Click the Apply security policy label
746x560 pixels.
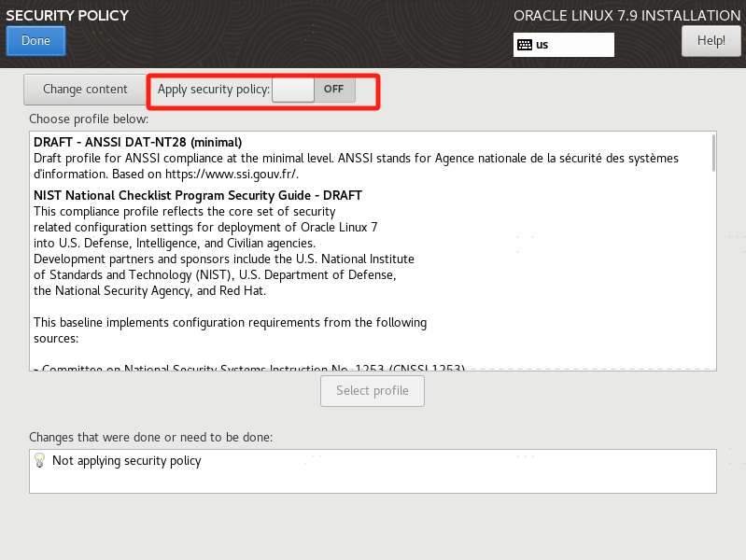[x=214, y=90]
